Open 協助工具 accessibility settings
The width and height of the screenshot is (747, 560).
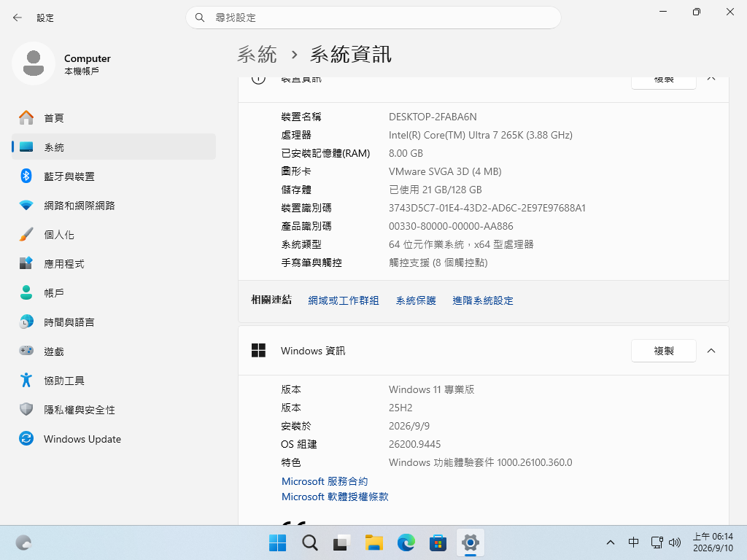(113, 381)
